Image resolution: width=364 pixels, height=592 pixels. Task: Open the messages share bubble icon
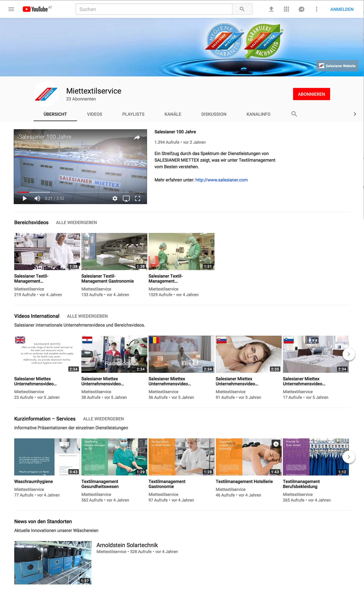301,9
